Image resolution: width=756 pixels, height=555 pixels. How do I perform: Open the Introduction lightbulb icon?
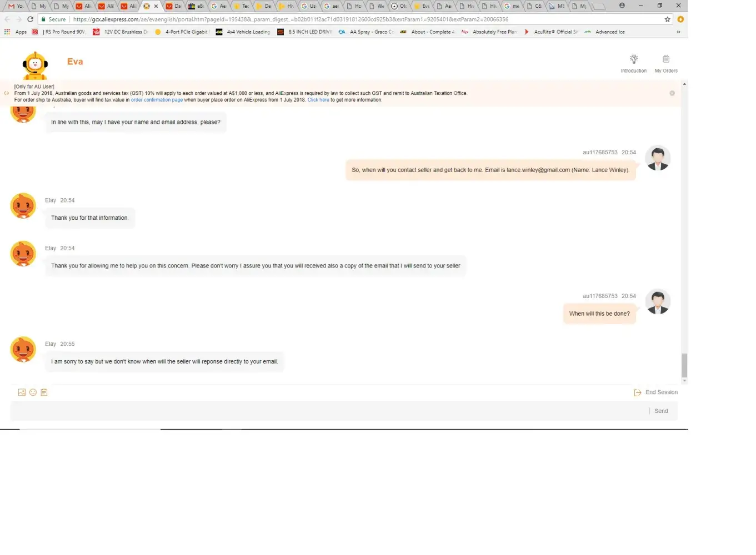coord(634,59)
